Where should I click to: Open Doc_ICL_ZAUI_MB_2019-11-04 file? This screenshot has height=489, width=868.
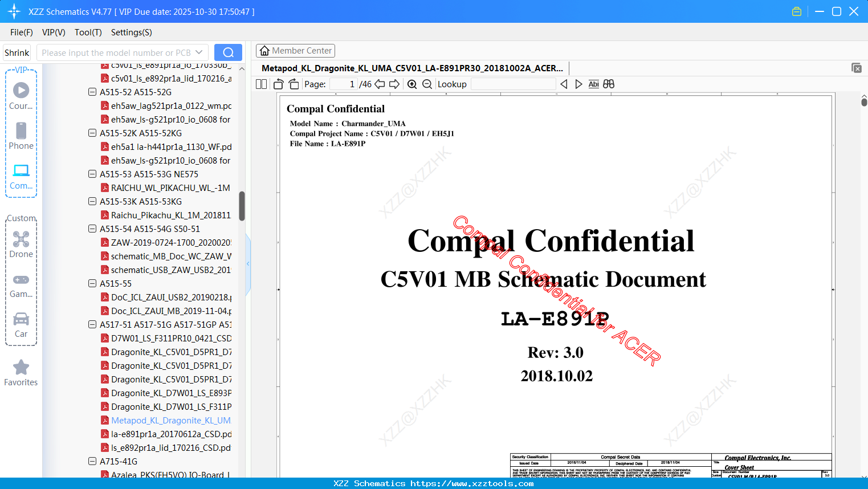tap(166, 311)
